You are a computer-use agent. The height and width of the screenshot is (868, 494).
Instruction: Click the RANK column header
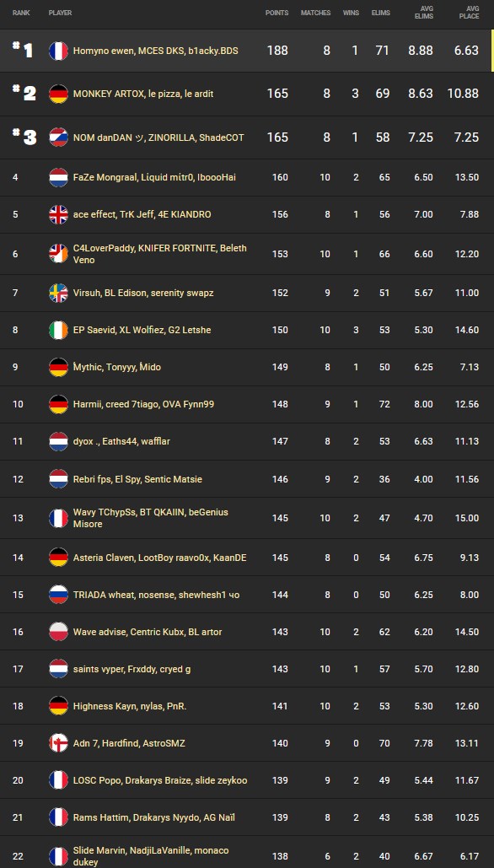point(21,13)
